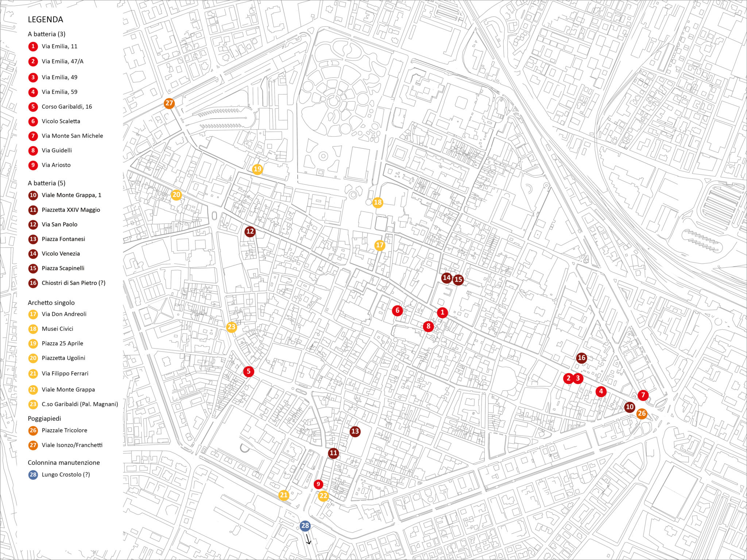Click legend entry Piazza Fontanesi
The image size is (747, 560).
pyautogui.click(x=63, y=239)
